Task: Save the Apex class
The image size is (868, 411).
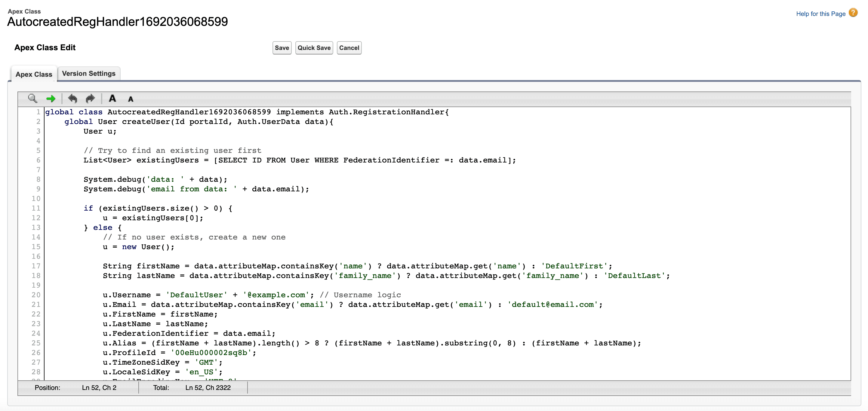Action: click(x=282, y=48)
